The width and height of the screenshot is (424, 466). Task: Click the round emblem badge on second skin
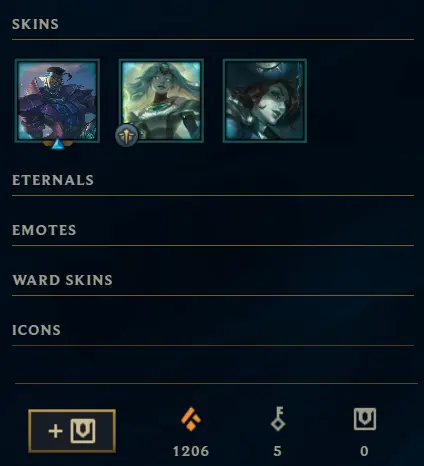coord(127,136)
